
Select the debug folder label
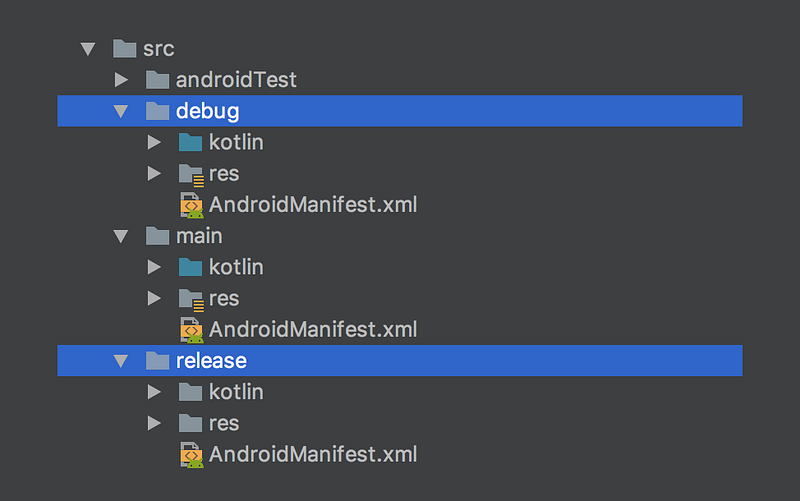(208, 112)
